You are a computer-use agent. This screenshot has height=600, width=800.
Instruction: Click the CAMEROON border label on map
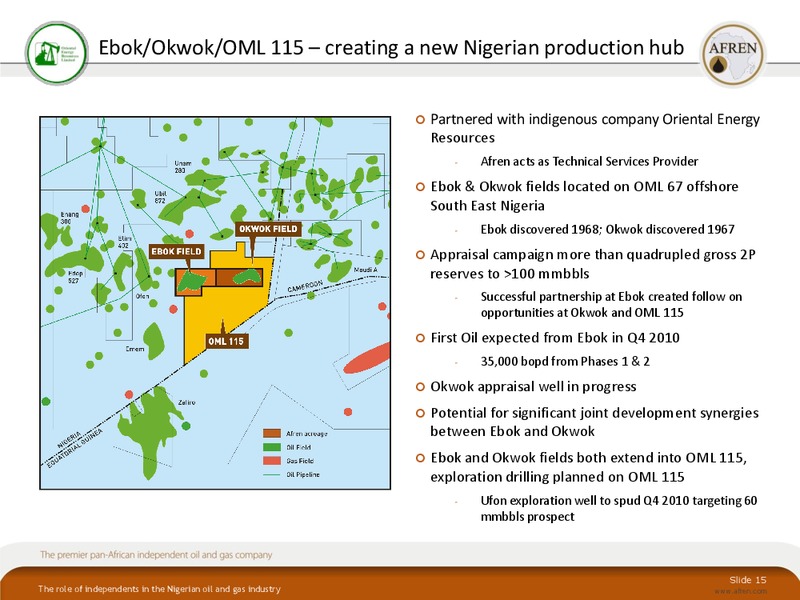(x=305, y=286)
